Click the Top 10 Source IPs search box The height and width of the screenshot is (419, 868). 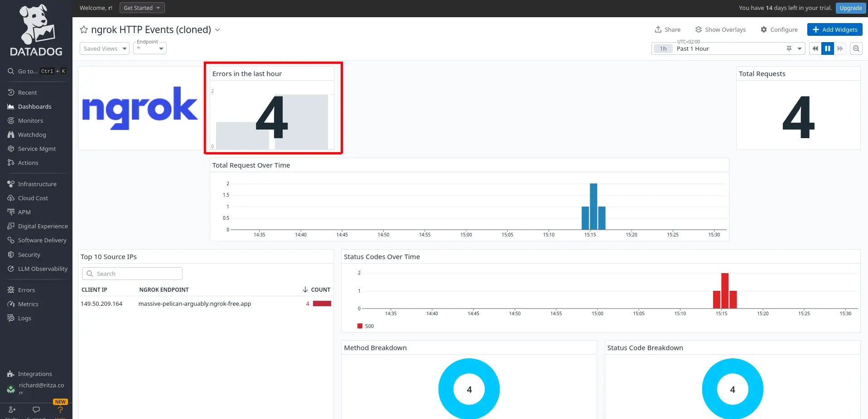pos(132,274)
